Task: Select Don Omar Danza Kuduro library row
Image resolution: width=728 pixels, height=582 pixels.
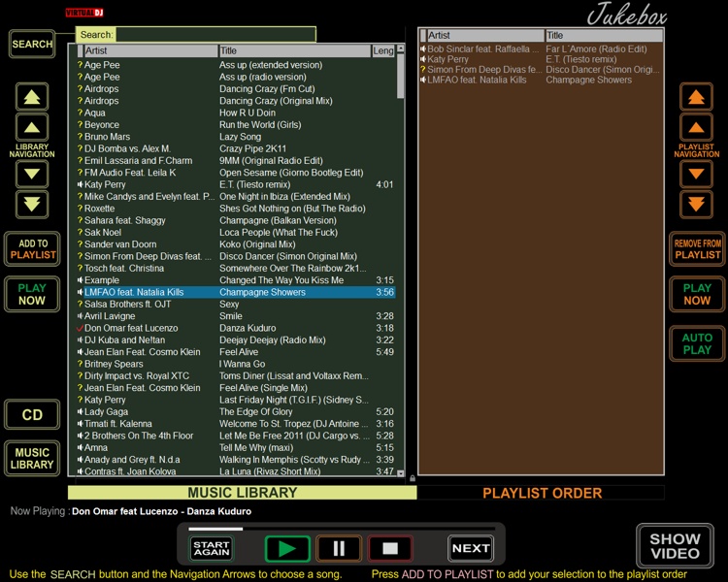Action: [x=236, y=328]
